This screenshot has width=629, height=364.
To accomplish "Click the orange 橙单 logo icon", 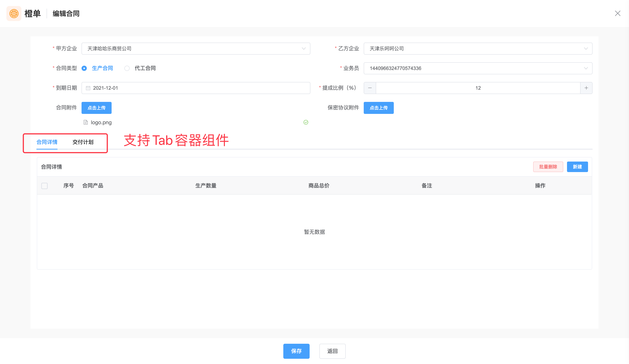I will pos(14,14).
